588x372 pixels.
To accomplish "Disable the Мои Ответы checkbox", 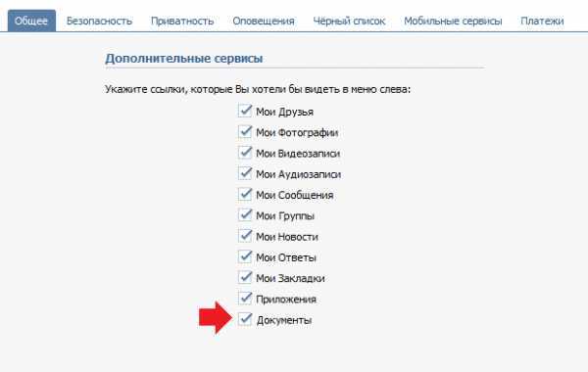I will point(245,257).
